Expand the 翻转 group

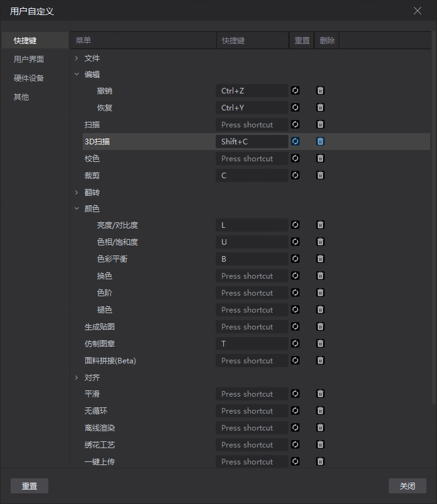77,192
